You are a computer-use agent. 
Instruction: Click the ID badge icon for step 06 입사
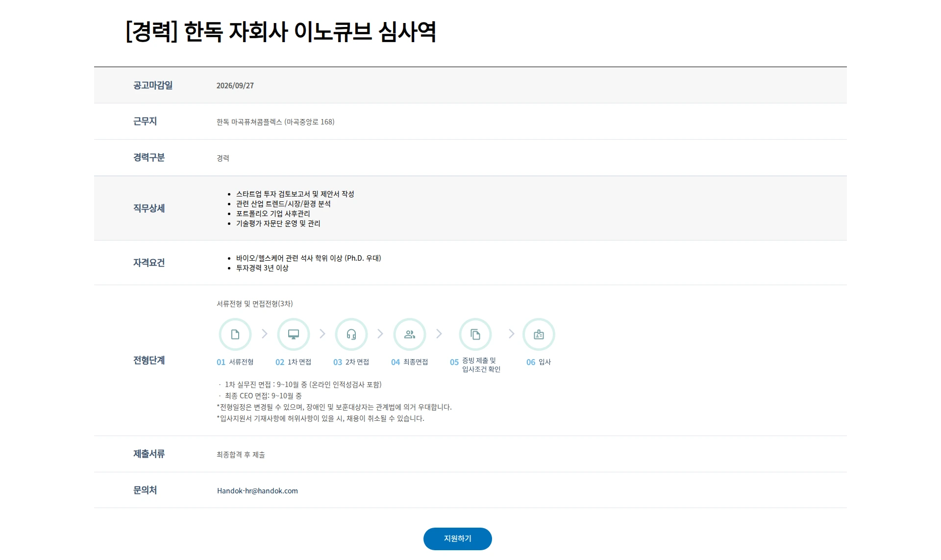[x=539, y=335]
